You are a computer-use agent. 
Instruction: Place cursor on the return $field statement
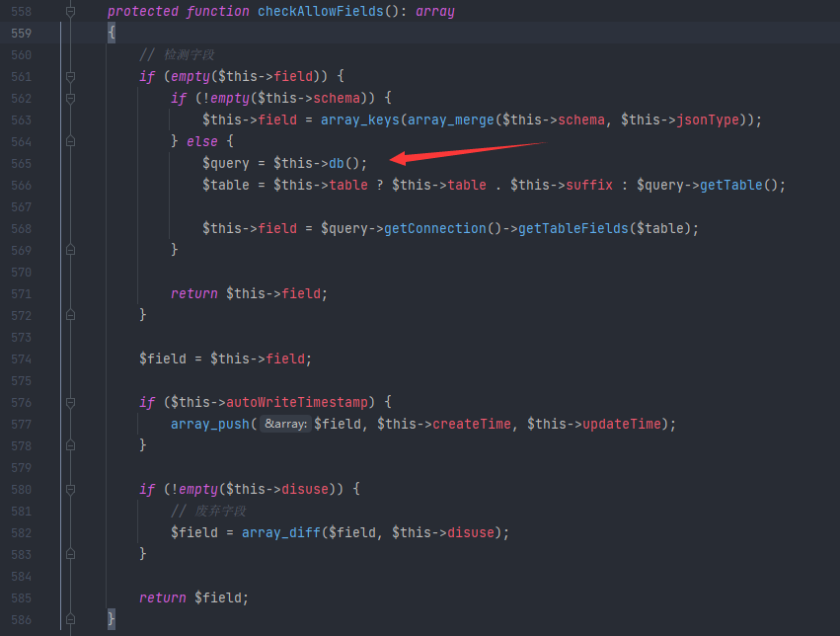(x=193, y=597)
